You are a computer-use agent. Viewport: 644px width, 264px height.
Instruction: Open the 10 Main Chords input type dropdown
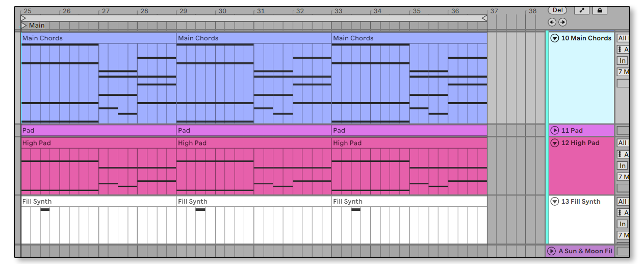(x=623, y=38)
